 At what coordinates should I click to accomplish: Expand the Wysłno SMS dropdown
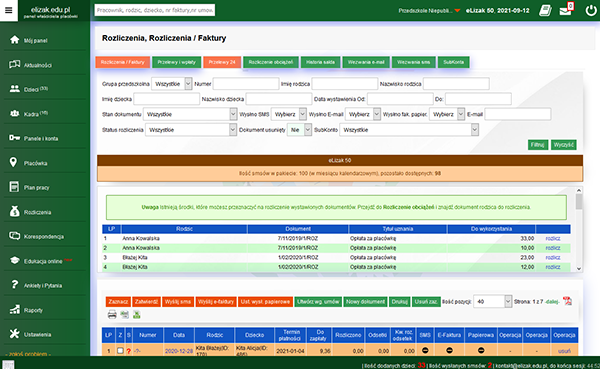303,114
